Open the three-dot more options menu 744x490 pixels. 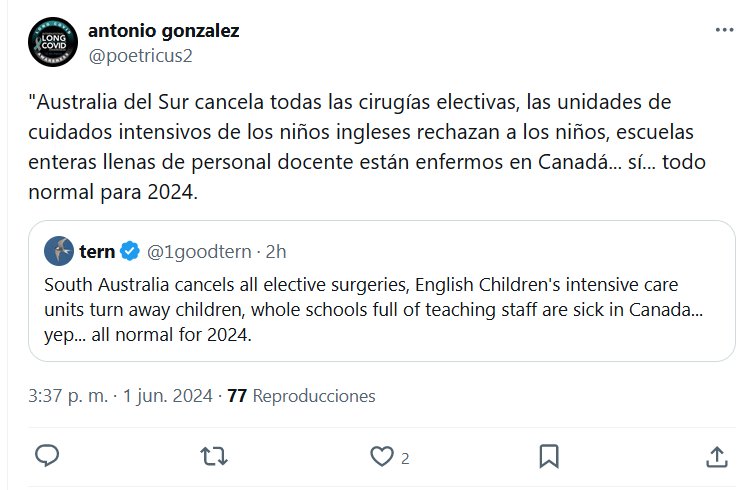point(724,31)
